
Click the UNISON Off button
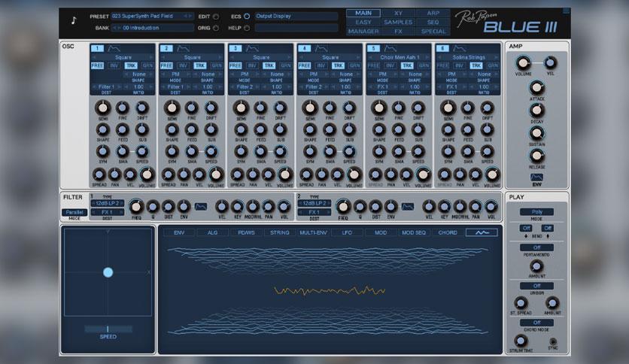pos(536,286)
